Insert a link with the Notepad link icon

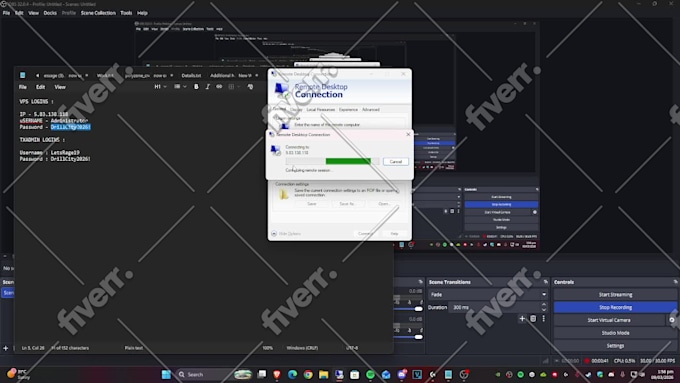[219, 87]
